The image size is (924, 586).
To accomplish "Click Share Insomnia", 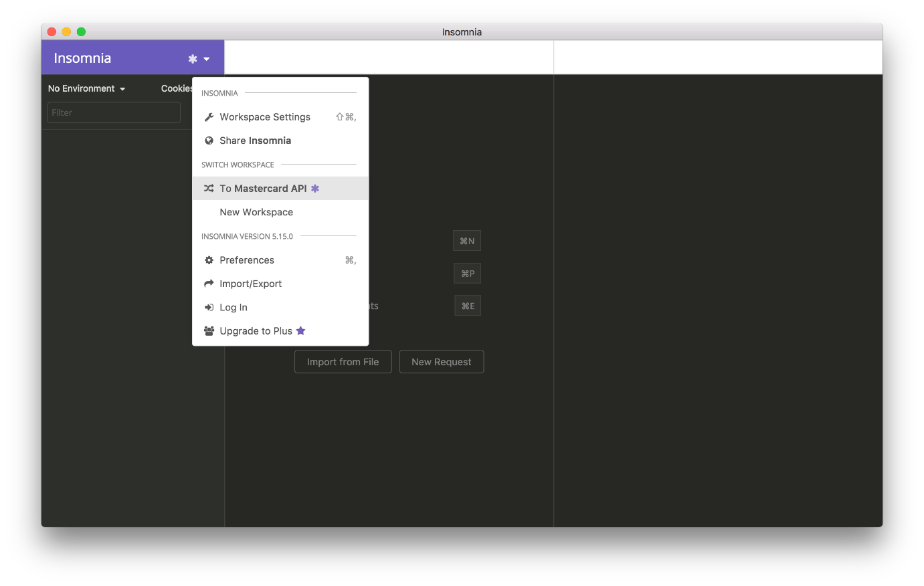I will (255, 140).
